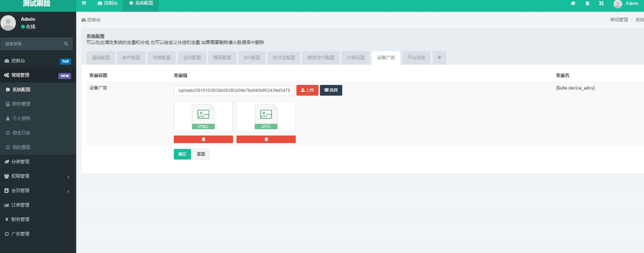This screenshot has height=253, width=644.
Task: Click the plus tab to add group
Action: 439,58
